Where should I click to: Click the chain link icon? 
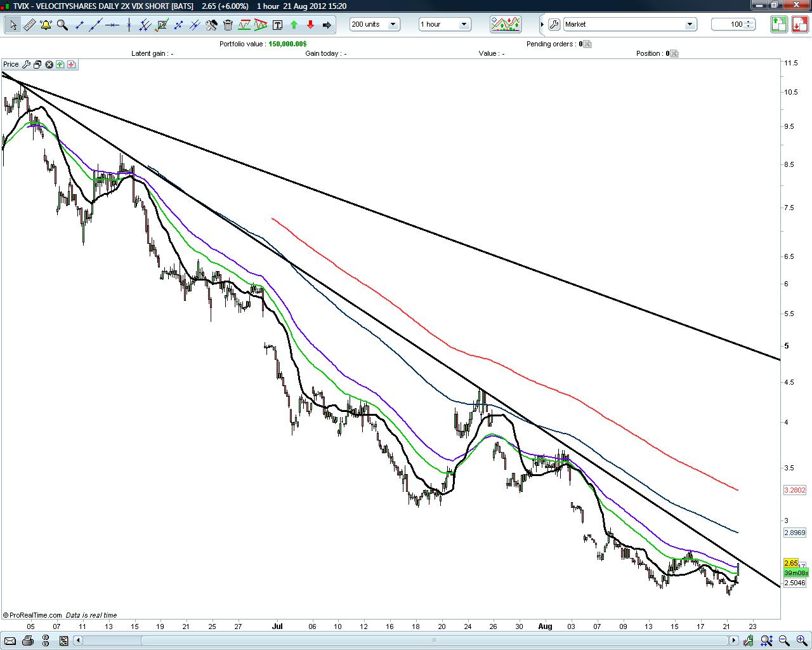click(x=46, y=640)
